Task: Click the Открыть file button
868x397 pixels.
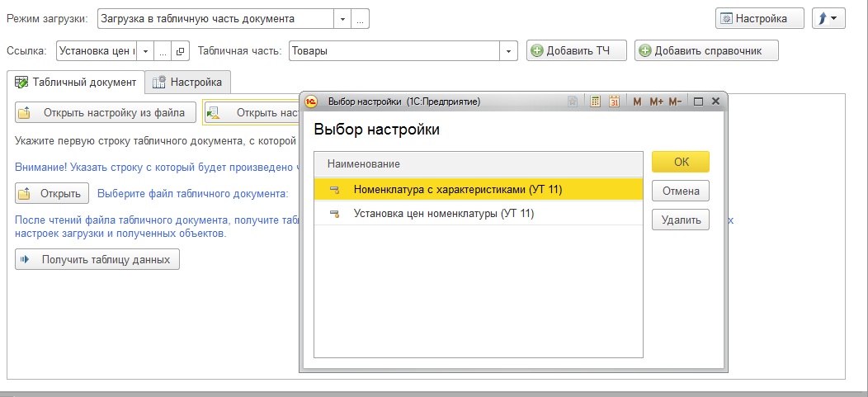Action: 52,194
